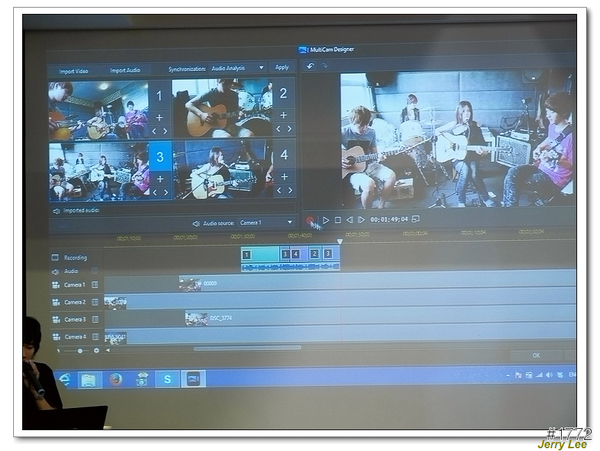Click left arrow under camera 2
The image size is (600, 451).
tap(279, 129)
